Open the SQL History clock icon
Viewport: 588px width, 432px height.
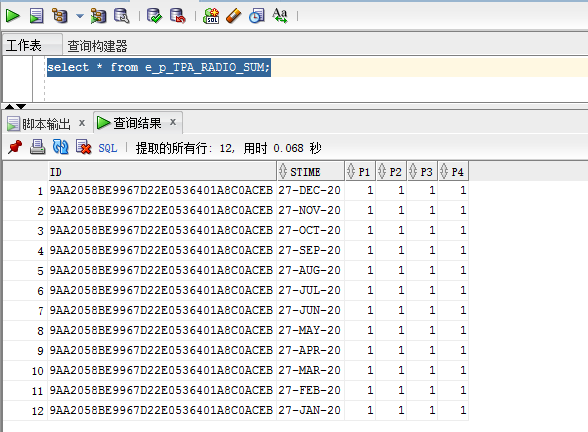coord(257,16)
